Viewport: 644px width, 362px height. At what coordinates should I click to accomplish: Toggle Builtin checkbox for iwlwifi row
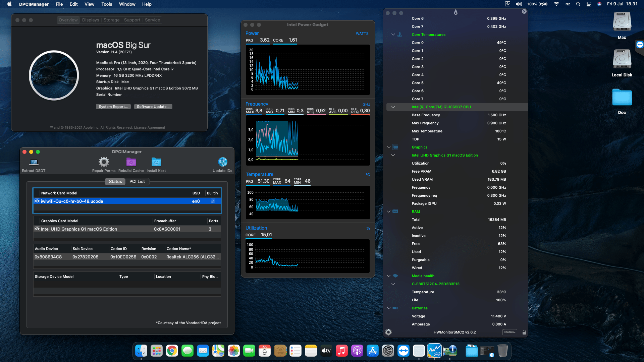tap(213, 201)
